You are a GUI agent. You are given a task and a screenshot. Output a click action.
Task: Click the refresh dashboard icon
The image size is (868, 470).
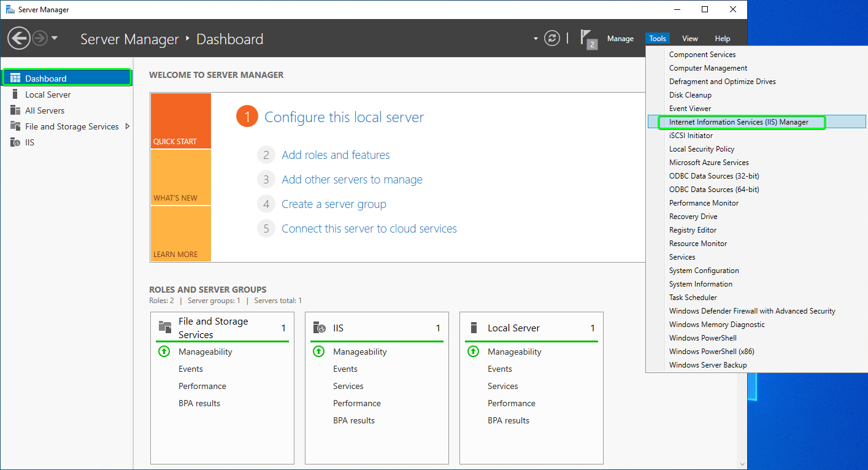(553, 38)
